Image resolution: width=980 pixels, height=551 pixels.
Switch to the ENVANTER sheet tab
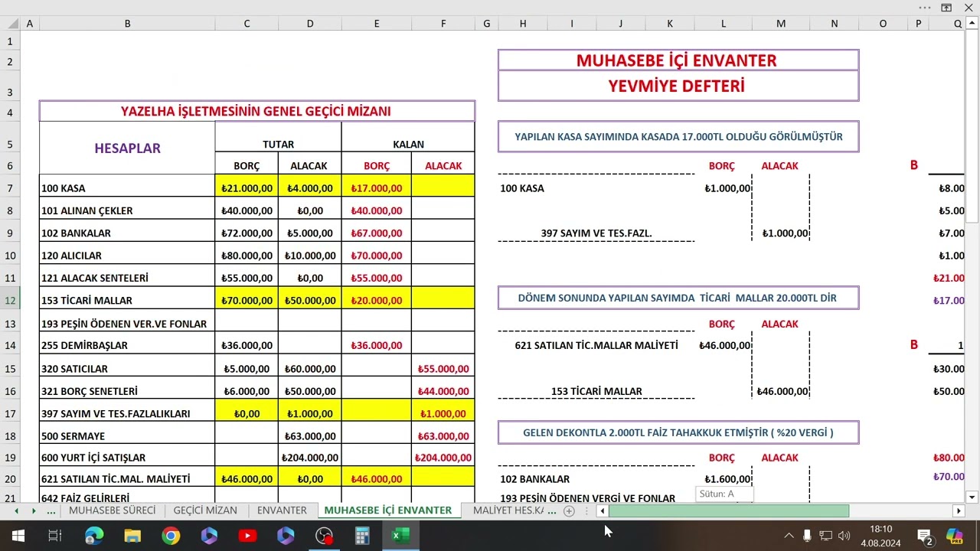(x=282, y=510)
